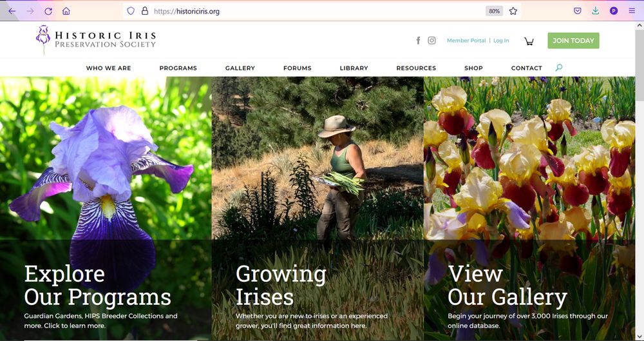Open the Facebook icon link
The width and height of the screenshot is (644, 341).
418,41
